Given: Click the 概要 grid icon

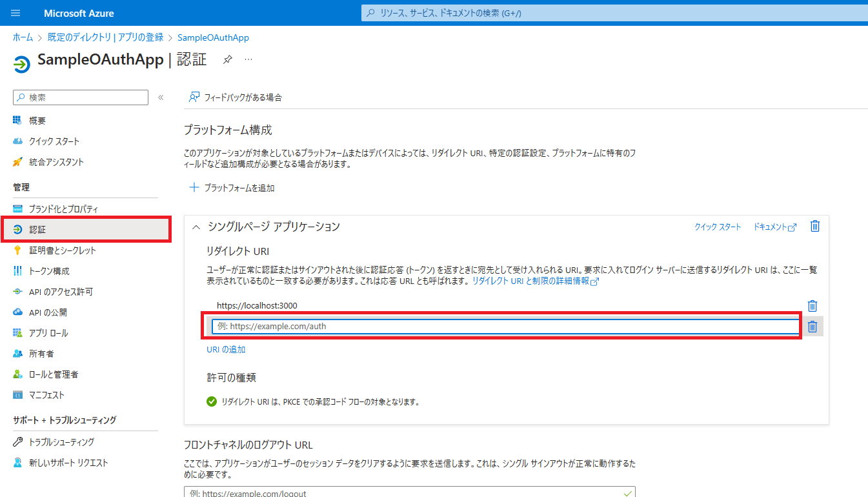Looking at the screenshot, I should pos(18,121).
